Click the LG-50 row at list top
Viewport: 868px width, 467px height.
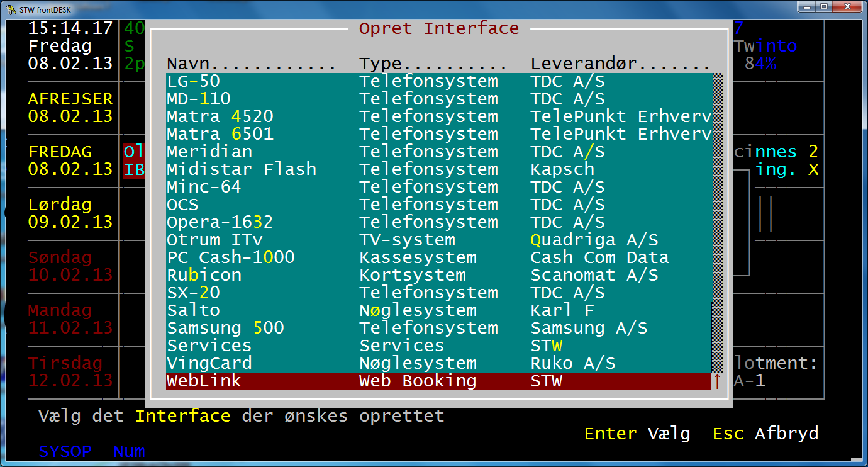point(438,81)
